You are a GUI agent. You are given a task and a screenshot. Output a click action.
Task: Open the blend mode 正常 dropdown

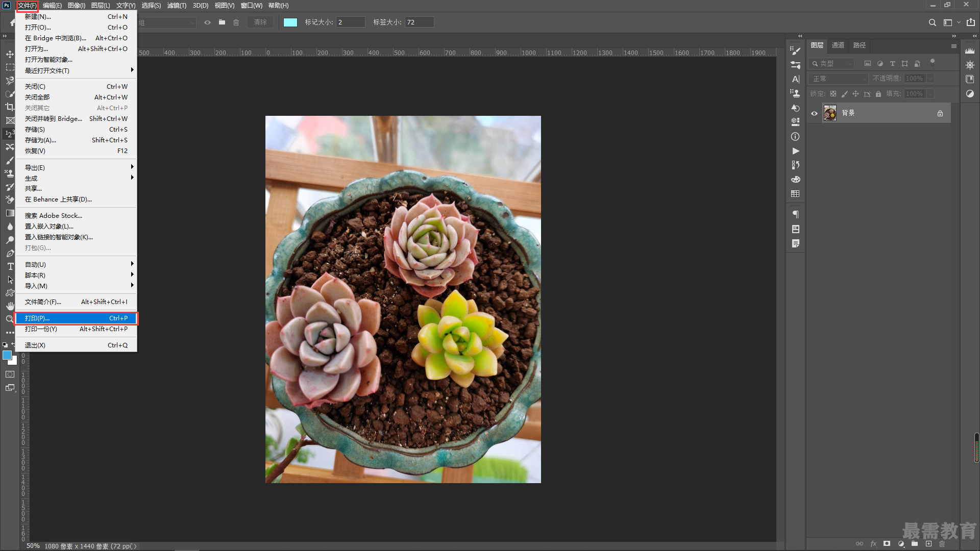839,79
